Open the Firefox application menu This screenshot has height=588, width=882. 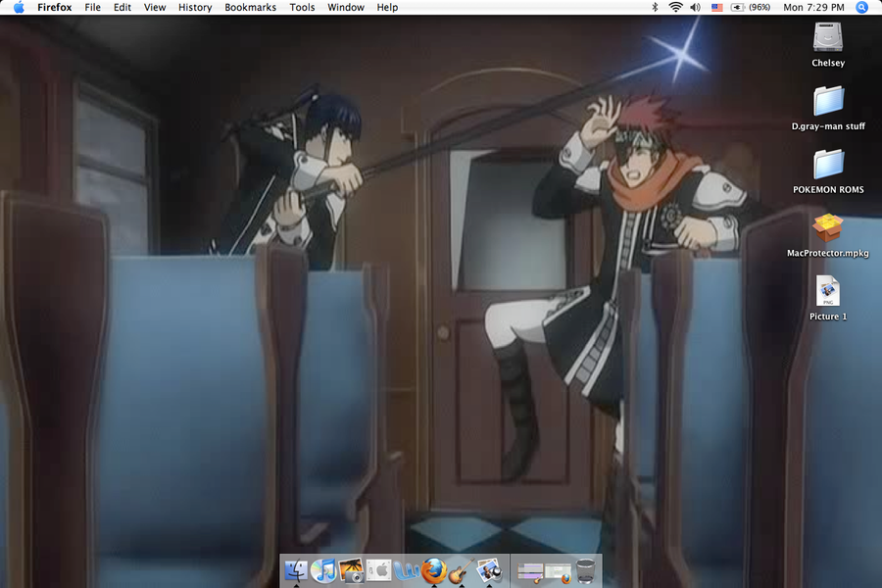click(x=55, y=7)
